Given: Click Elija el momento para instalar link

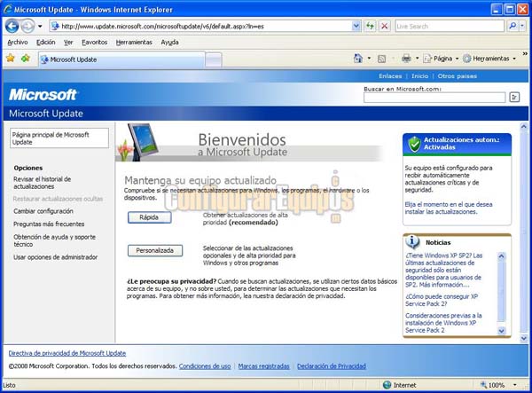Looking at the screenshot, I should pos(448,208).
